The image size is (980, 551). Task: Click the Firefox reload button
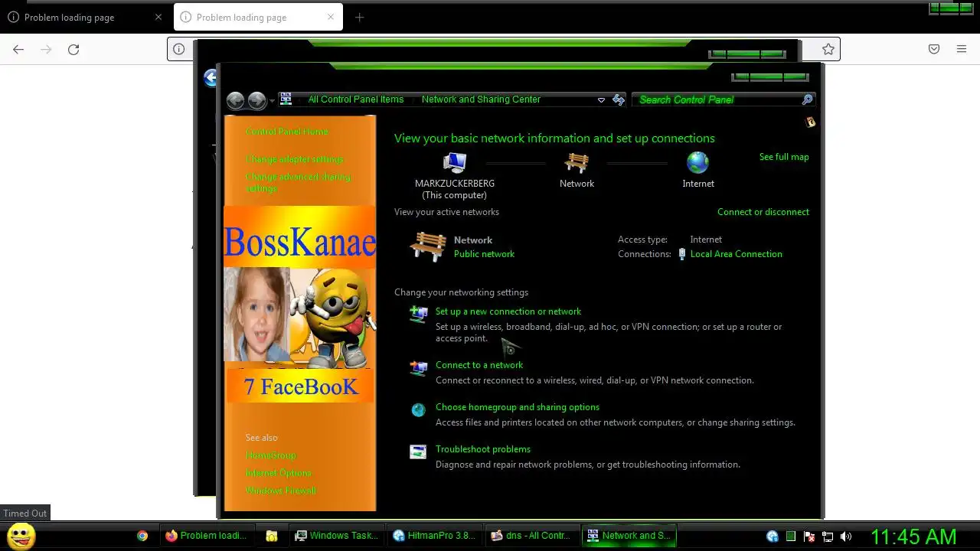73,49
